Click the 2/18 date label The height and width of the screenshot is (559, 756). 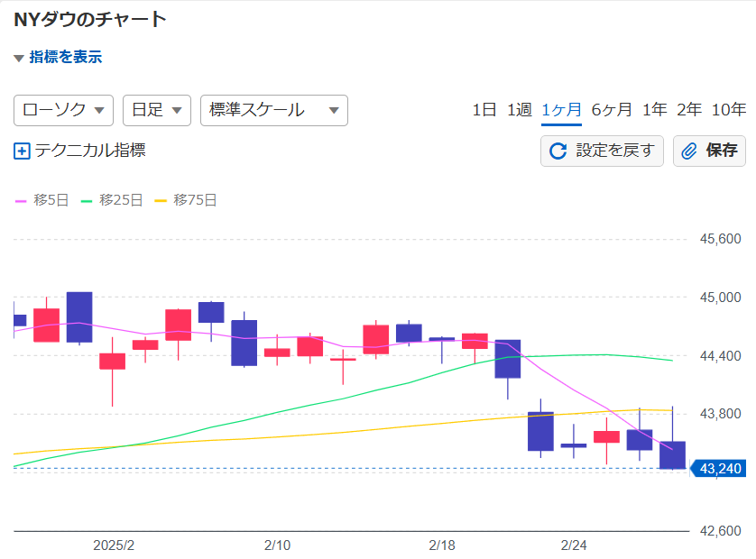442,545
